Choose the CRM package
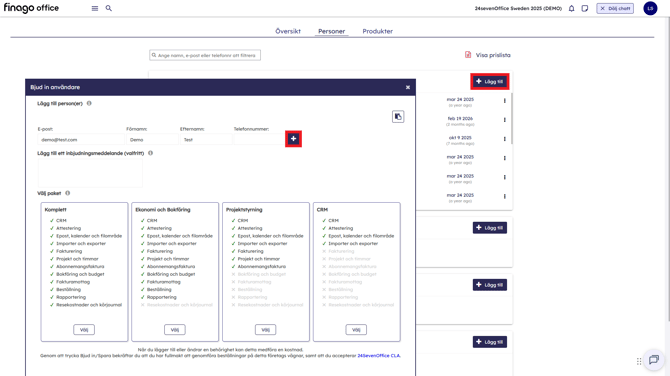Image resolution: width=670 pixels, height=376 pixels. click(x=356, y=330)
